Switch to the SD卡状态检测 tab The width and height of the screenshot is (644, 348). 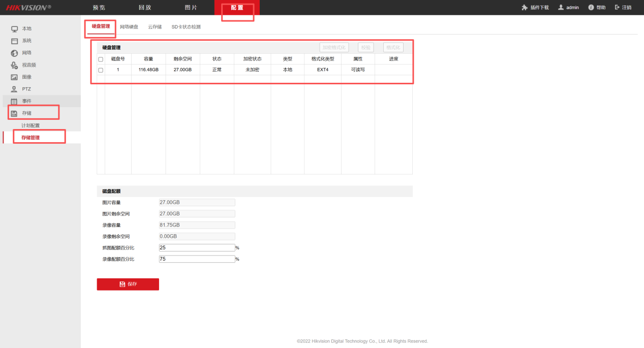click(x=186, y=27)
